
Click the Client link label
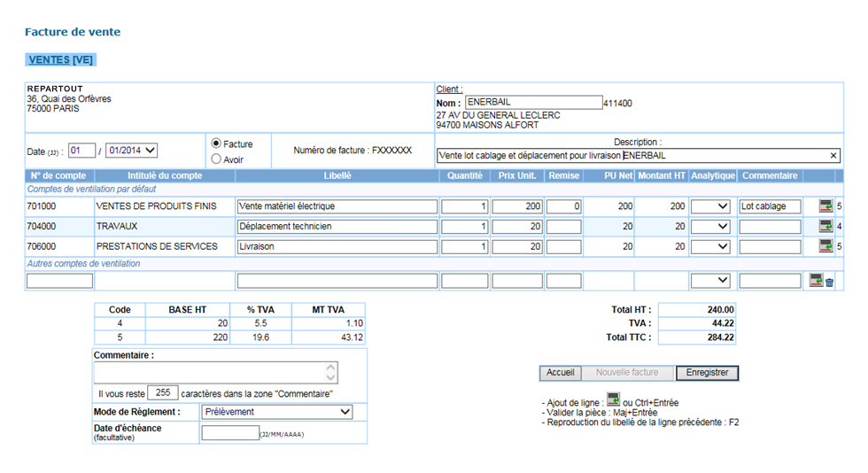click(449, 89)
